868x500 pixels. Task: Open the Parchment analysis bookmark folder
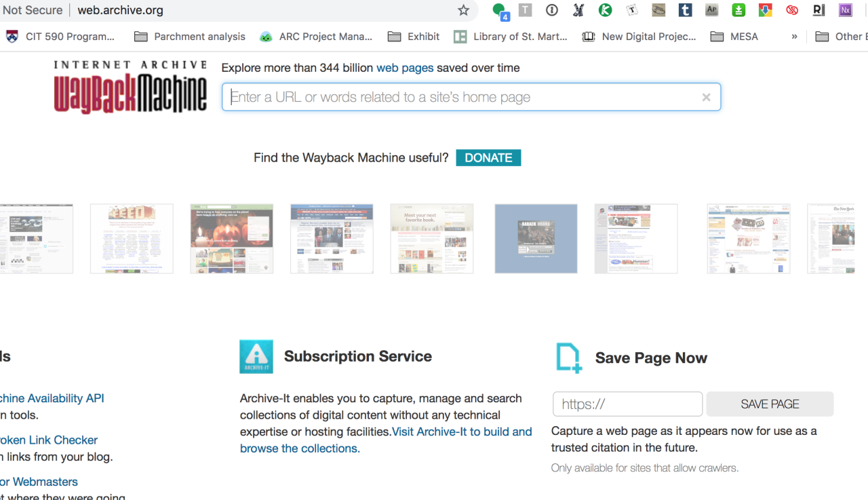[190, 37]
